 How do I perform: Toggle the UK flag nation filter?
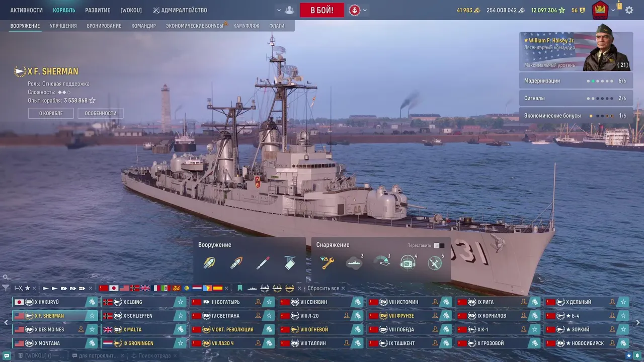point(145,288)
